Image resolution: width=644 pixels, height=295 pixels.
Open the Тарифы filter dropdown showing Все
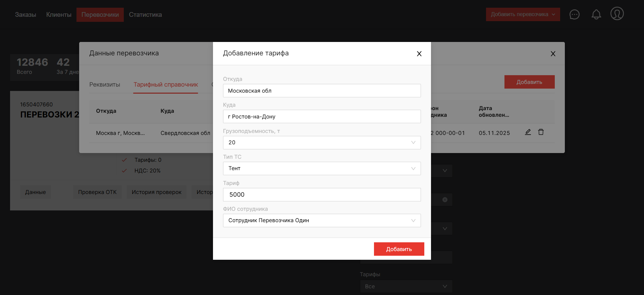(406, 286)
